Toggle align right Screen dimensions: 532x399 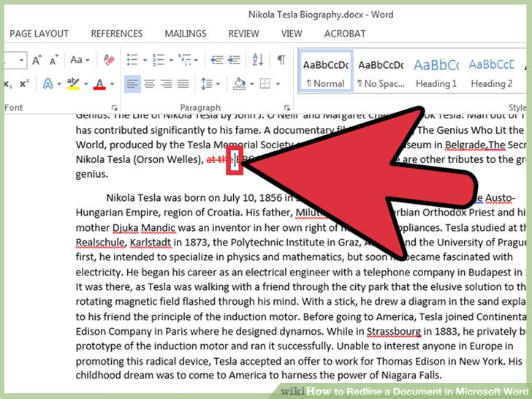click(x=167, y=84)
